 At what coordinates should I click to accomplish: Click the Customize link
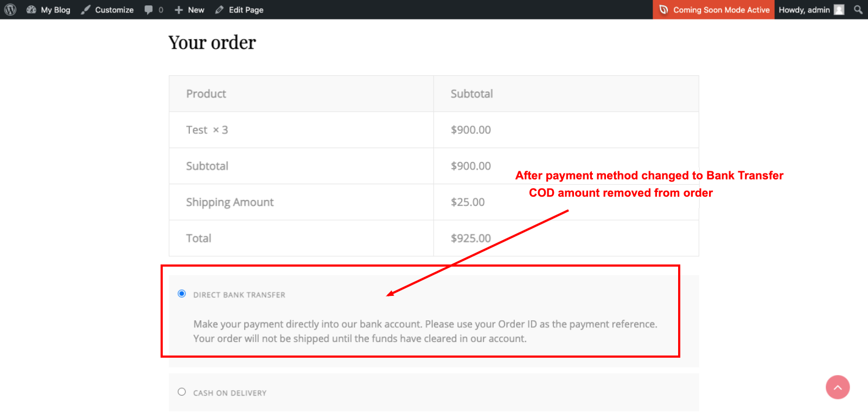(x=114, y=10)
